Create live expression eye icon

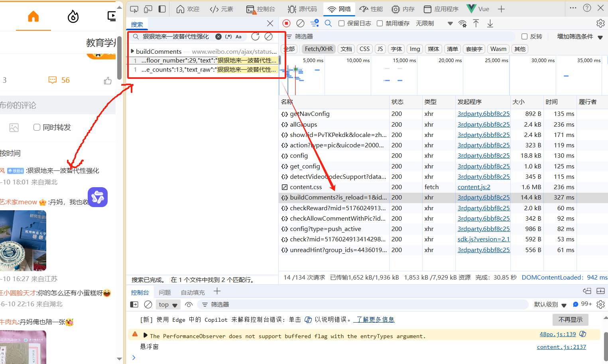[x=189, y=305]
